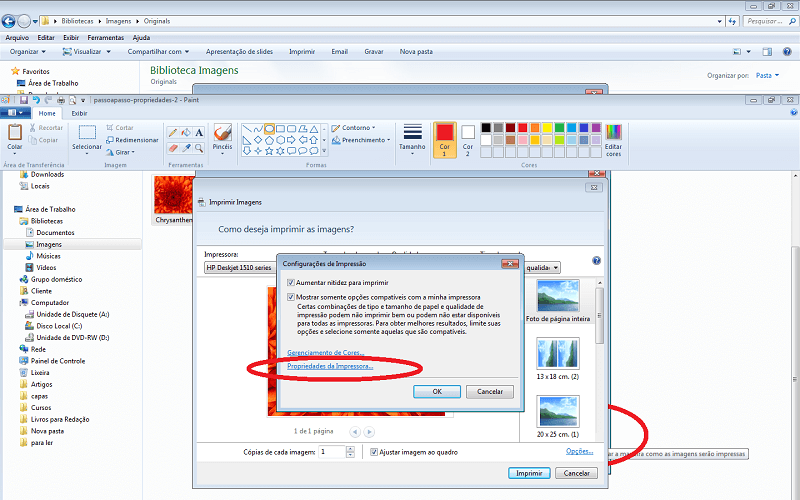Expand the Contorno outline dropdown

[357, 128]
